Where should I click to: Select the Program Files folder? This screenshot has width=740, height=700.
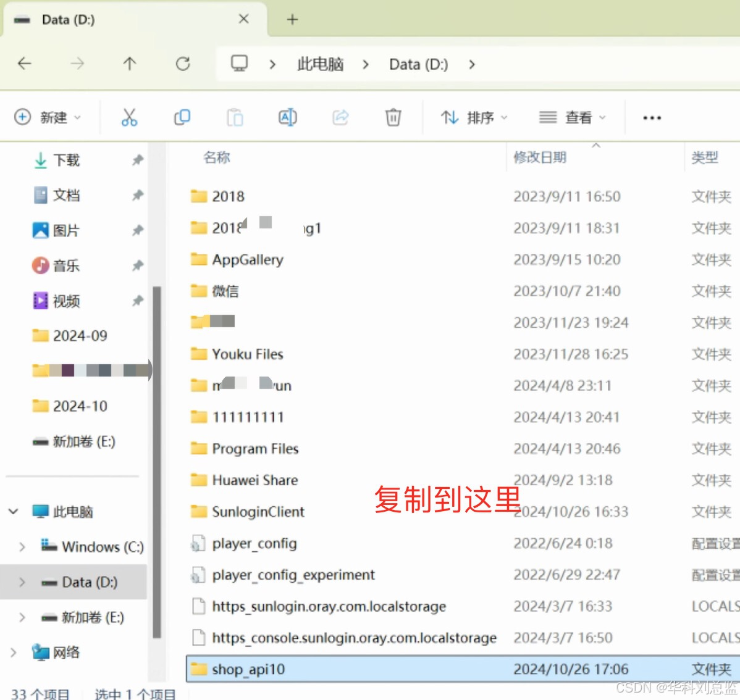coord(255,449)
